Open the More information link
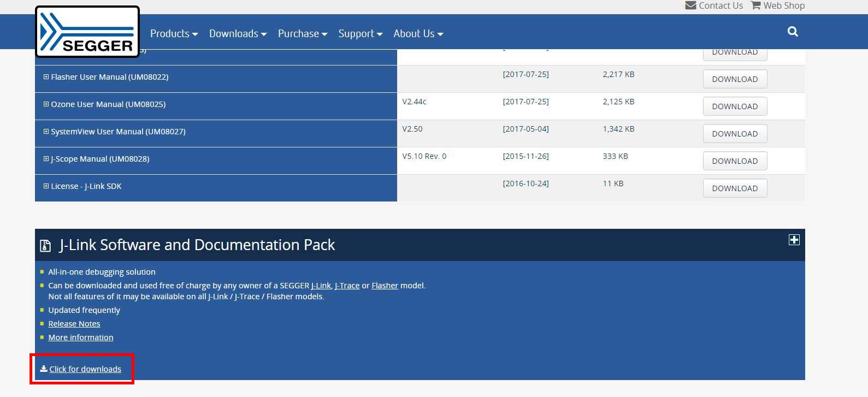The height and width of the screenshot is (397, 868). pos(81,337)
